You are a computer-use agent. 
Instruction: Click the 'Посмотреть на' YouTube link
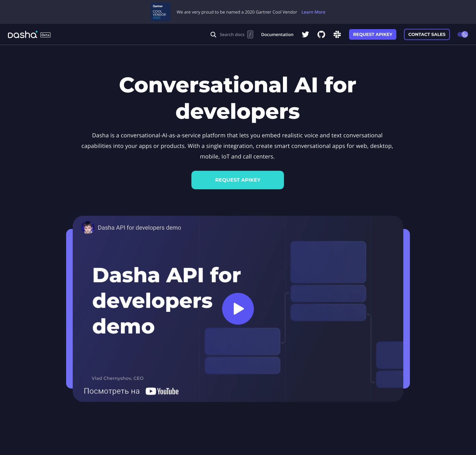pos(131,391)
